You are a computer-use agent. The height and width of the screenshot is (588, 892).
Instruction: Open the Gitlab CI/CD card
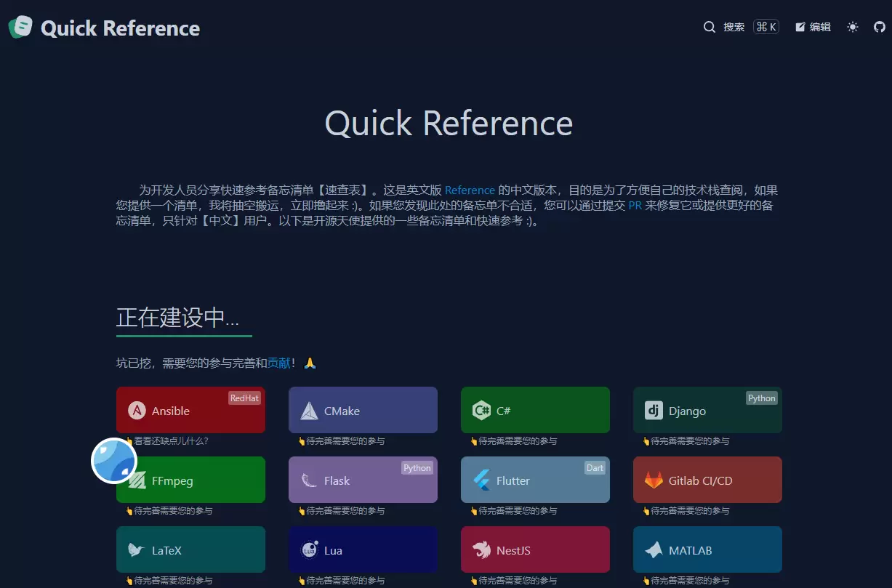[x=707, y=480]
